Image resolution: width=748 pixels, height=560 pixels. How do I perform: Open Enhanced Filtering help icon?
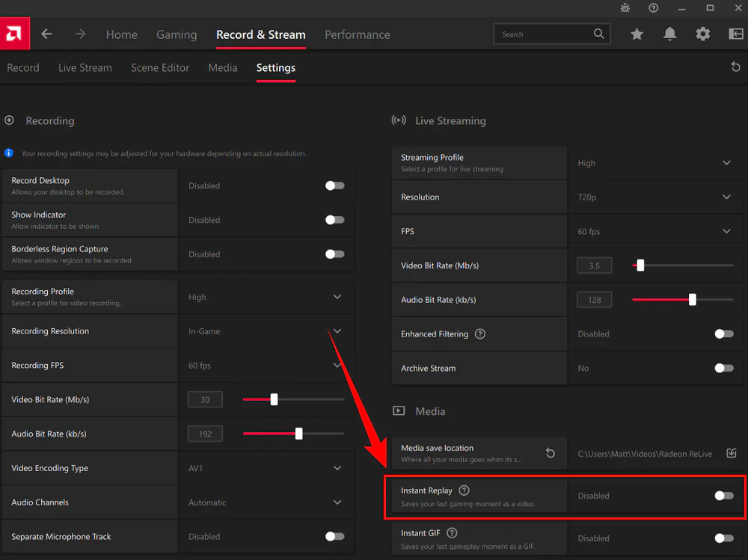(480, 334)
